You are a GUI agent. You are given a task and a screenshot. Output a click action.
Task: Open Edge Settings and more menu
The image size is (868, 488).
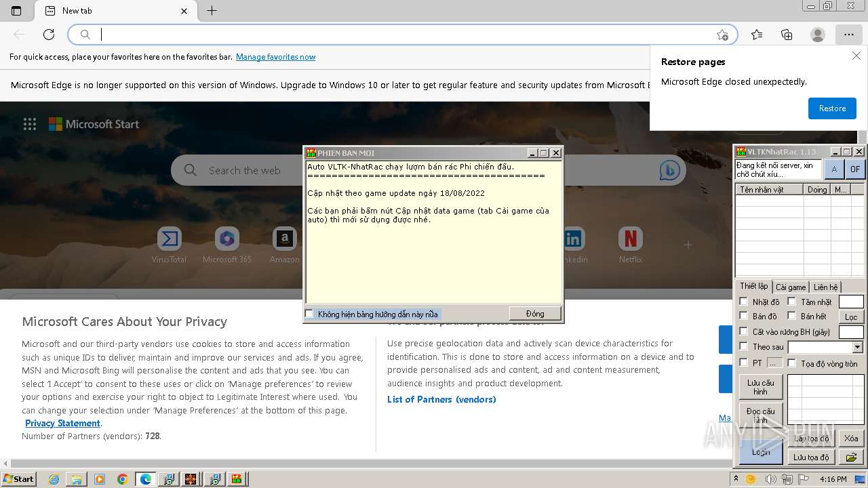pos(849,35)
